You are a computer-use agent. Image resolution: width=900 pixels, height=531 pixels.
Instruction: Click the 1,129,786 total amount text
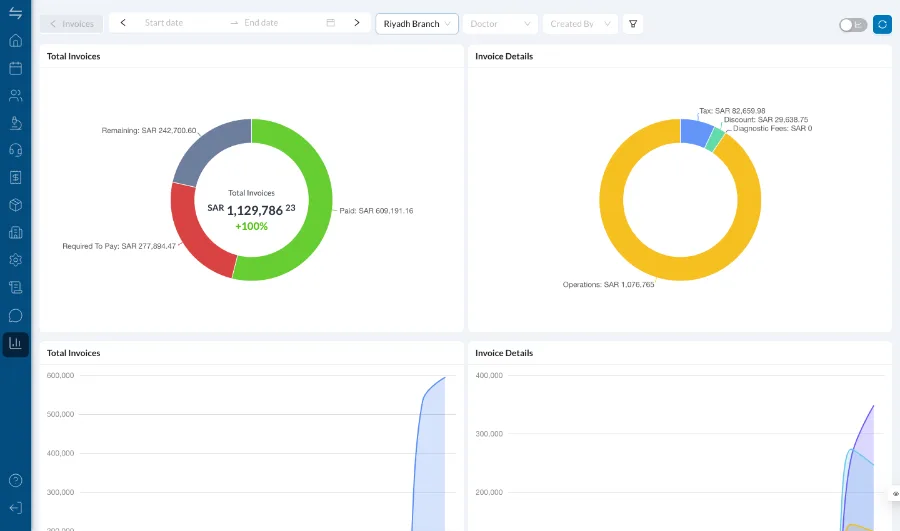pyautogui.click(x=255, y=211)
